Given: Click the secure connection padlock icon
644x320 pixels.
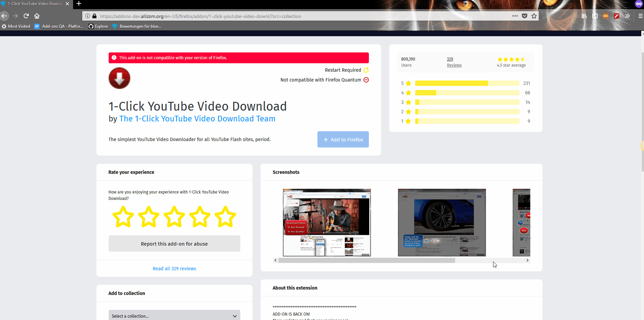Looking at the screenshot, I should pos(94,16).
